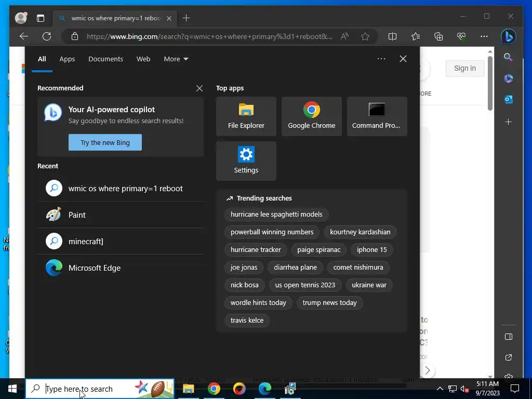The image size is (532, 399).
Task: Open search panel options ellipsis
Action: point(381,59)
